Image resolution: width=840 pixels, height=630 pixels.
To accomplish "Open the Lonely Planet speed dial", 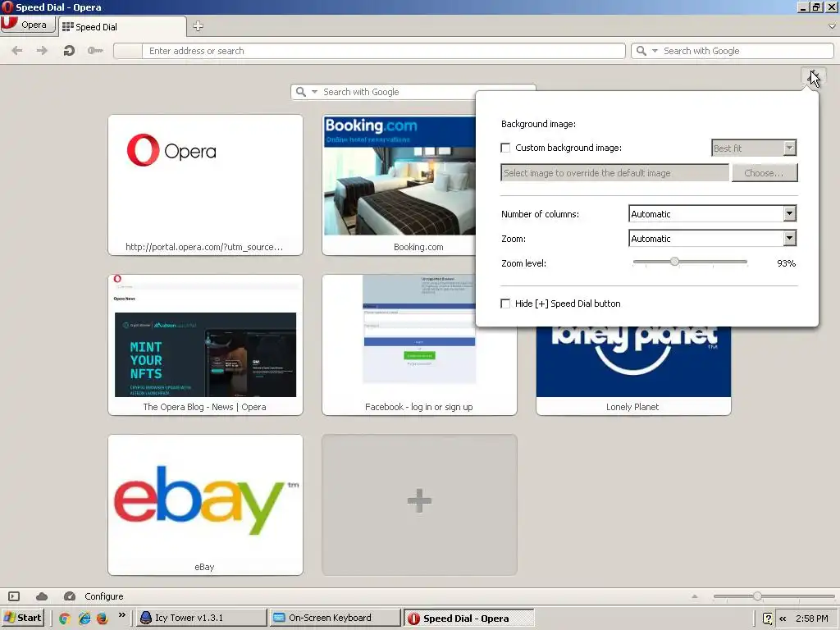I will click(633, 371).
